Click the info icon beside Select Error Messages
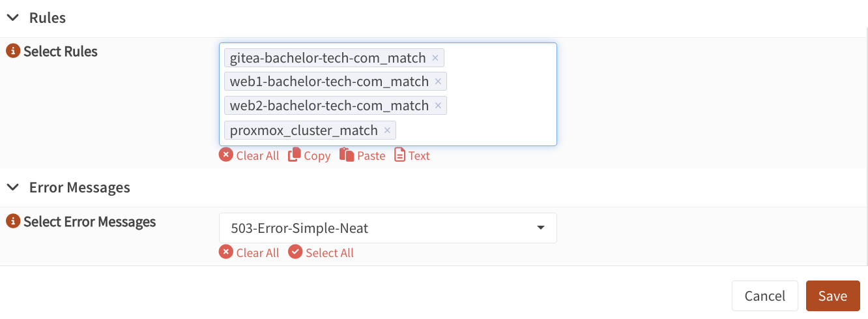This screenshot has height=319, width=868. point(13,222)
